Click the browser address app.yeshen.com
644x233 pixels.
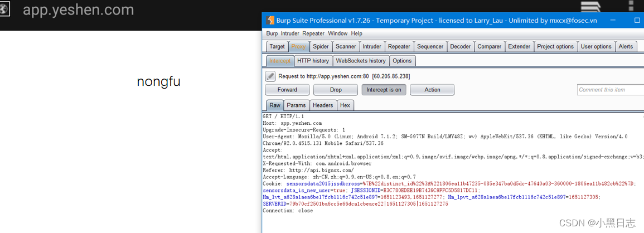79,9
